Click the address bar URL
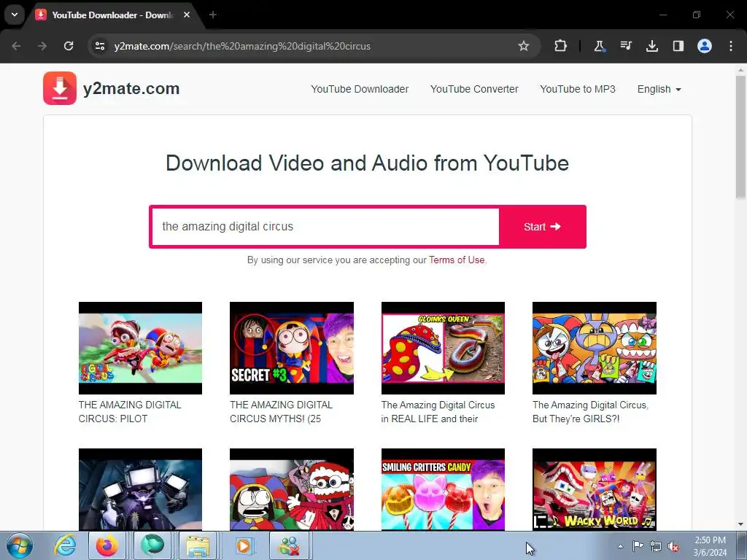Image resolution: width=747 pixels, height=560 pixels. pos(242,46)
